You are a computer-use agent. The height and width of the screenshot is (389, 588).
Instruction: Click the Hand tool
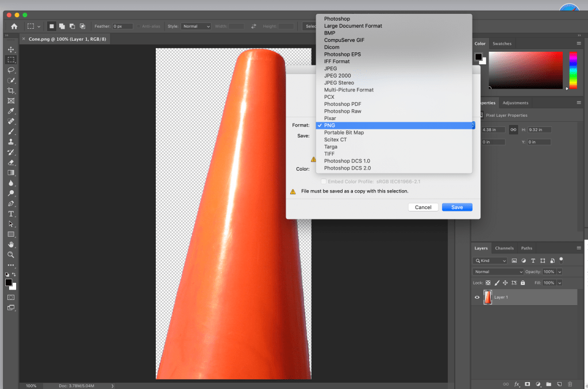point(11,244)
